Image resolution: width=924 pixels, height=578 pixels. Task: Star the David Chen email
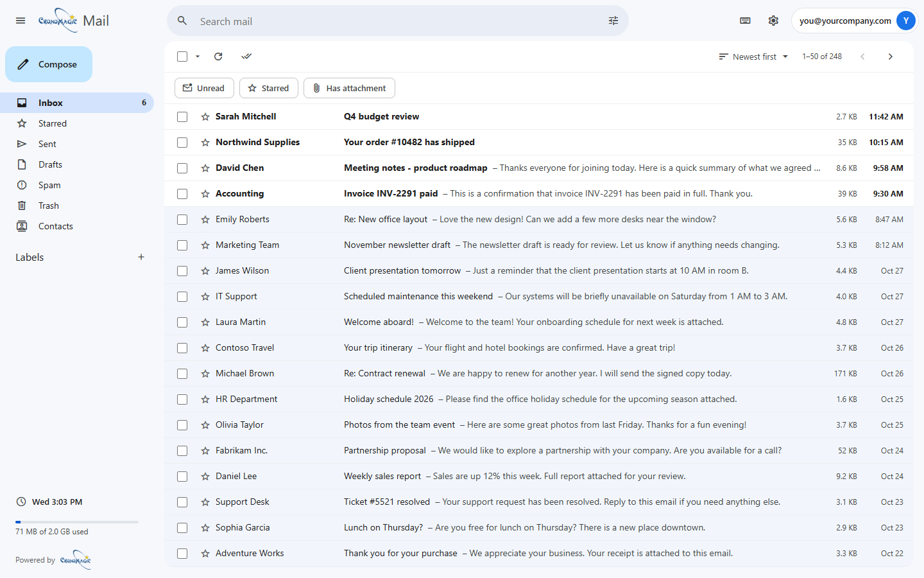pyautogui.click(x=205, y=168)
